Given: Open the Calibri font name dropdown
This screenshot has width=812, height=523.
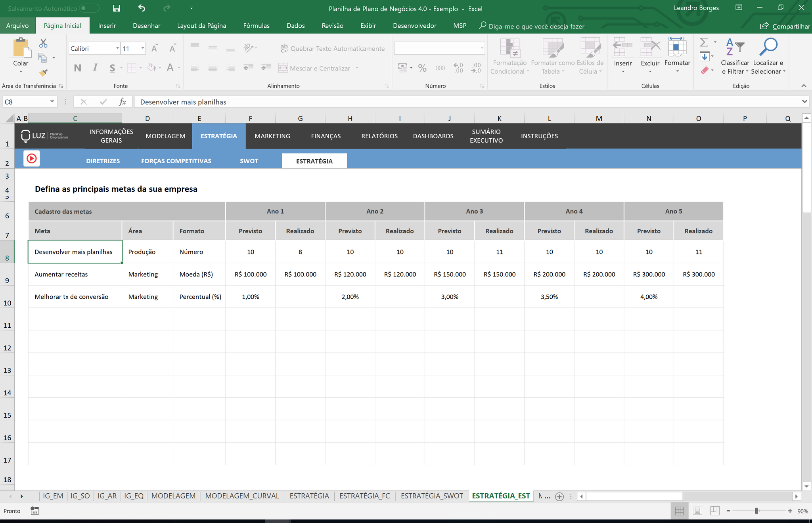Looking at the screenshot, I should pos(117,48).
